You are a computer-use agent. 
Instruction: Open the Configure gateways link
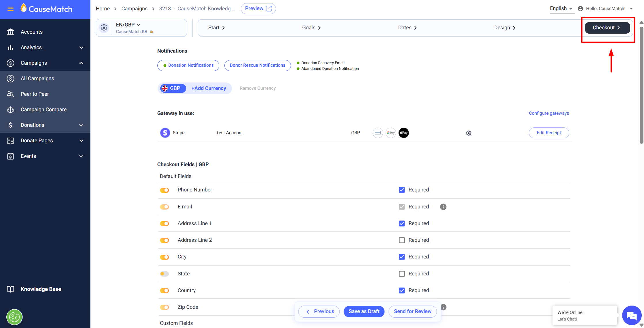549,113
